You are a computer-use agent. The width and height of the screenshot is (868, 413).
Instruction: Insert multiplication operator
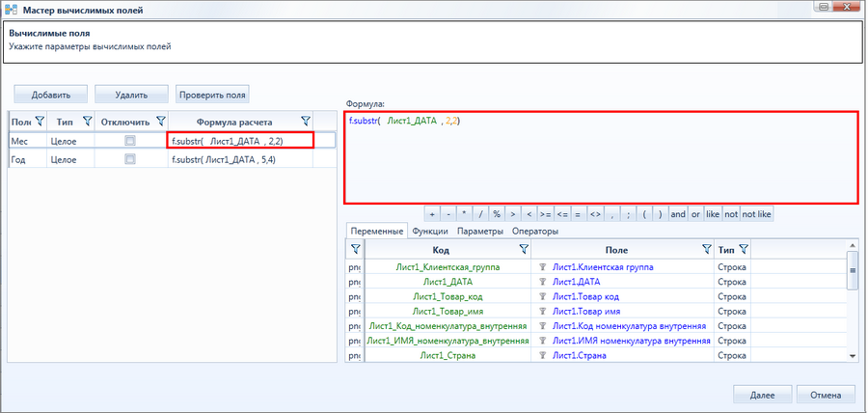465,214
